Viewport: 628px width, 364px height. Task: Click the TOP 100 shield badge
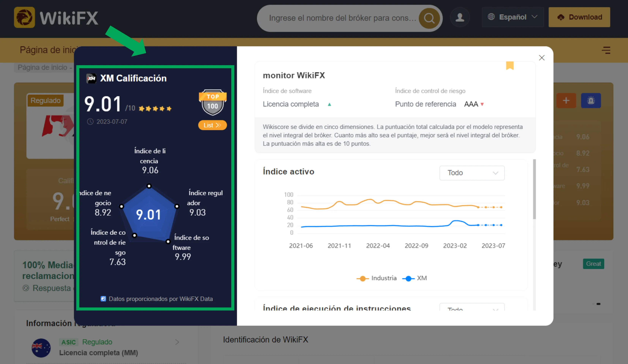(x=213, y=102)
